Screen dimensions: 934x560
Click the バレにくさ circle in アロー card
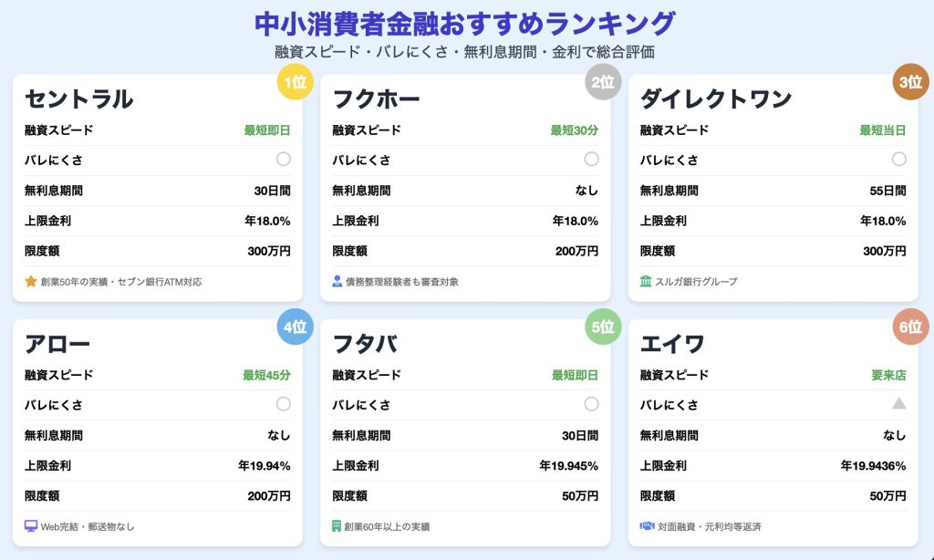pyautogui.click(x=284, y=404)
